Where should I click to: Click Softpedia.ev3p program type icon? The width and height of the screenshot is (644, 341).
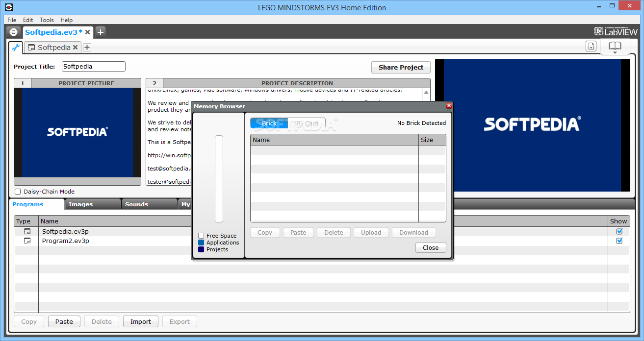coord(27,232)
